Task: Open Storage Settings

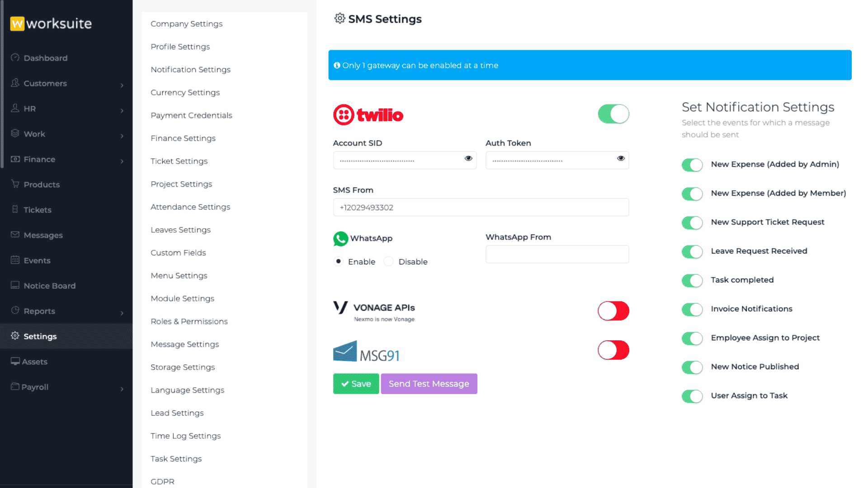Action: [x=183, y=367]
